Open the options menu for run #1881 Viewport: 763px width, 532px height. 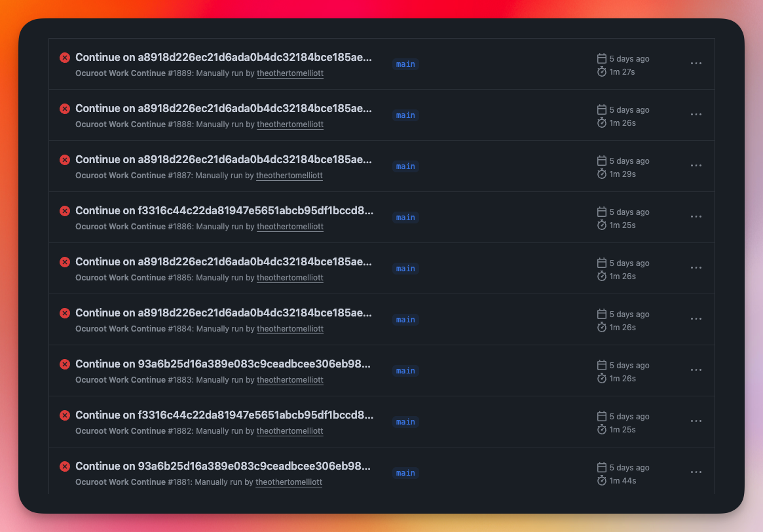tap(696, 472)
